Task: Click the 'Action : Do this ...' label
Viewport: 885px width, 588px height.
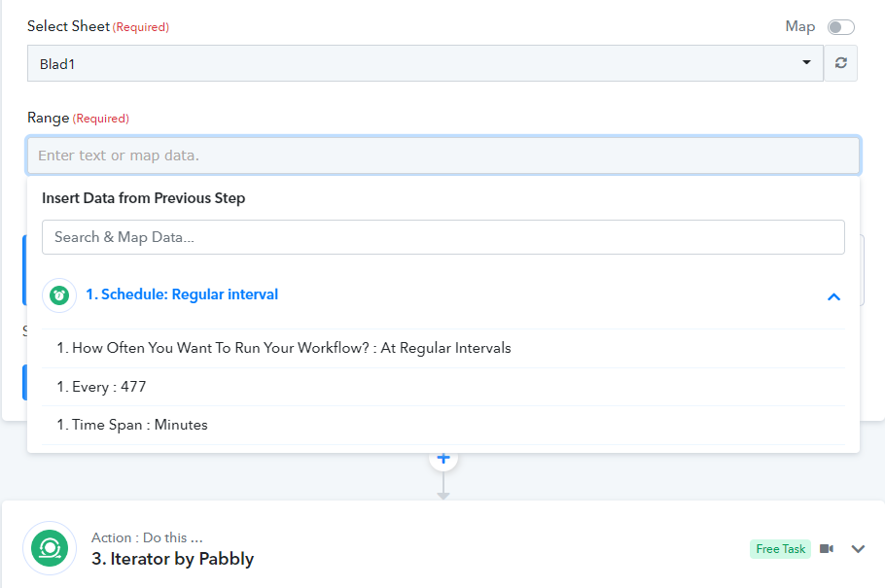Action: [x=147, y=537]
